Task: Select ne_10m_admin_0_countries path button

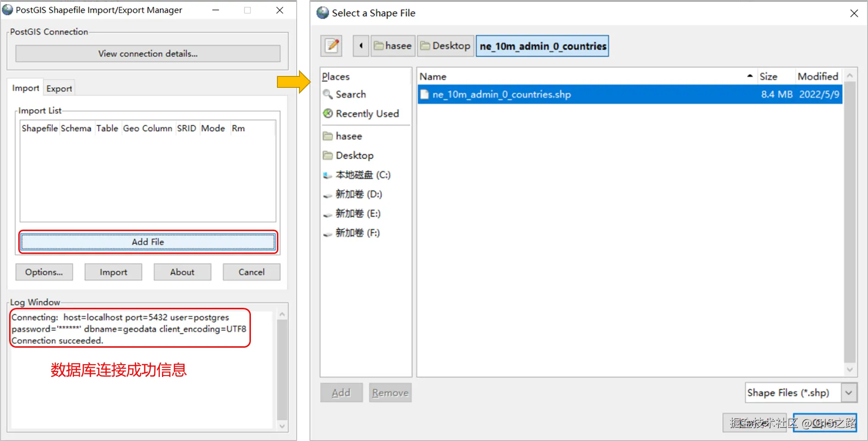Action: click(542, 46)
